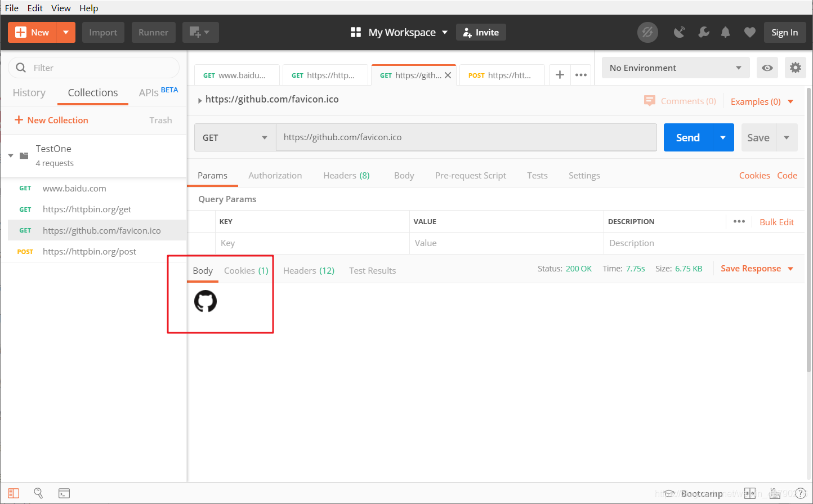Open the Postman console icon
The height and width of the screenshot is (504, 813).
pos(64,493)
